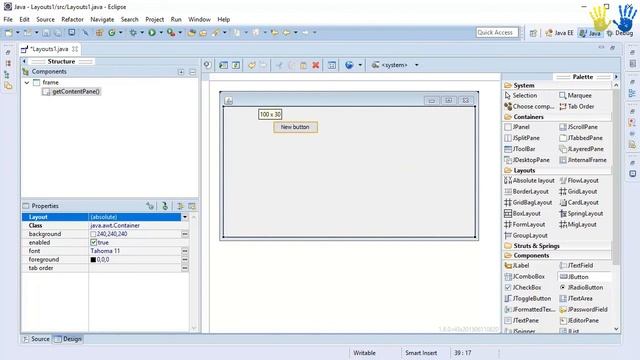Click the Run green play icon
Image resolution: width=640 pixels, height=360 pixels.
click(152, 32)
